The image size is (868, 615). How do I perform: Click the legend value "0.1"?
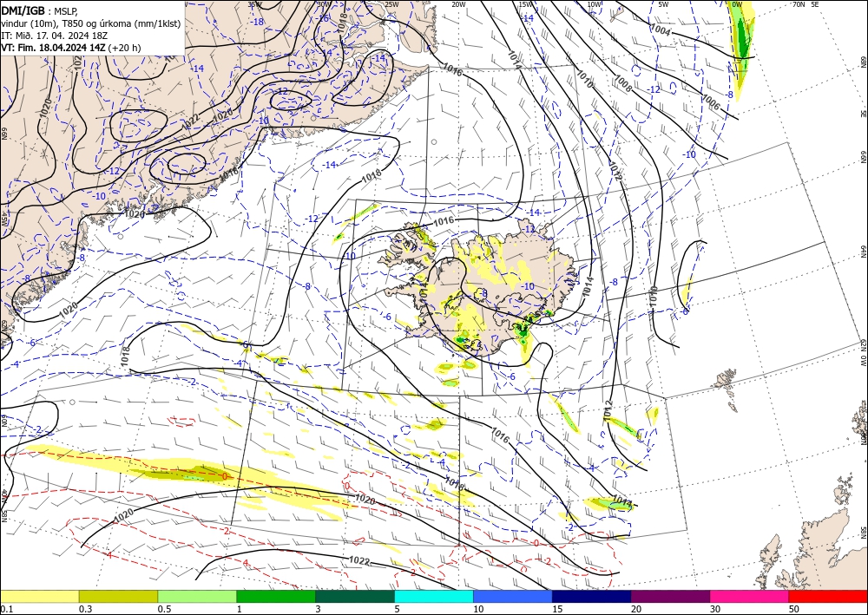(x=6, y=609)
